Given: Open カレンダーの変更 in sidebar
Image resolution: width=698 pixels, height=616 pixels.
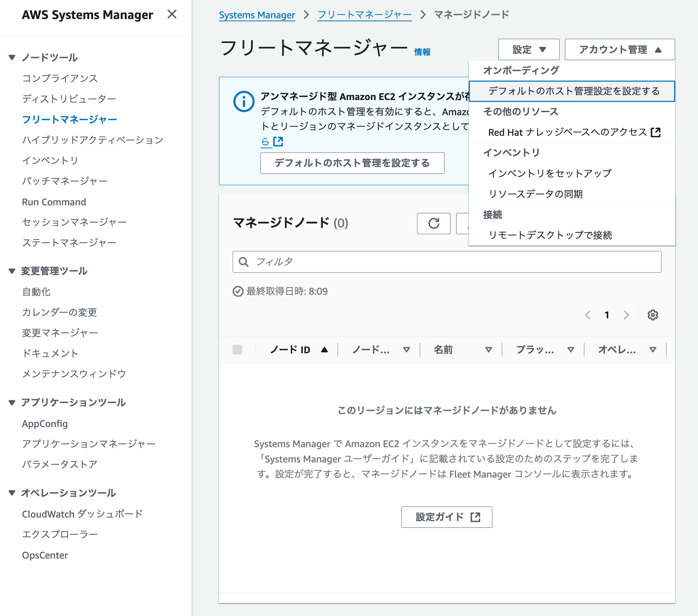Looking at the screenshot, I should tap(60, 312).
